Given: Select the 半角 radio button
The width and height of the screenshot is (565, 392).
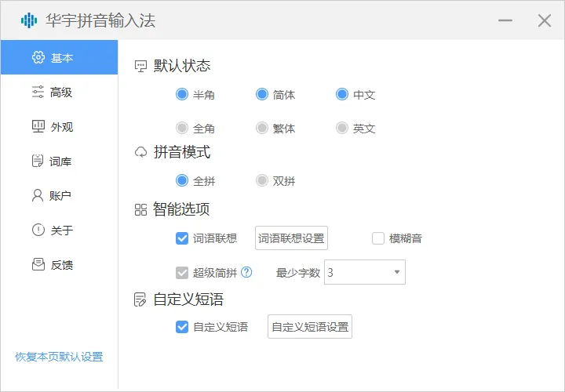Looking at the screenshot, I should [182, 94].
